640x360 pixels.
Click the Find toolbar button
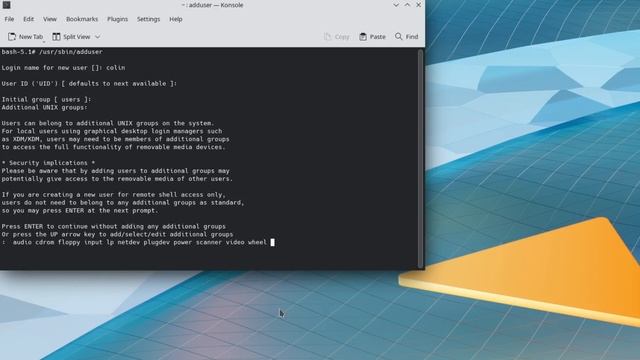[407, 37]
